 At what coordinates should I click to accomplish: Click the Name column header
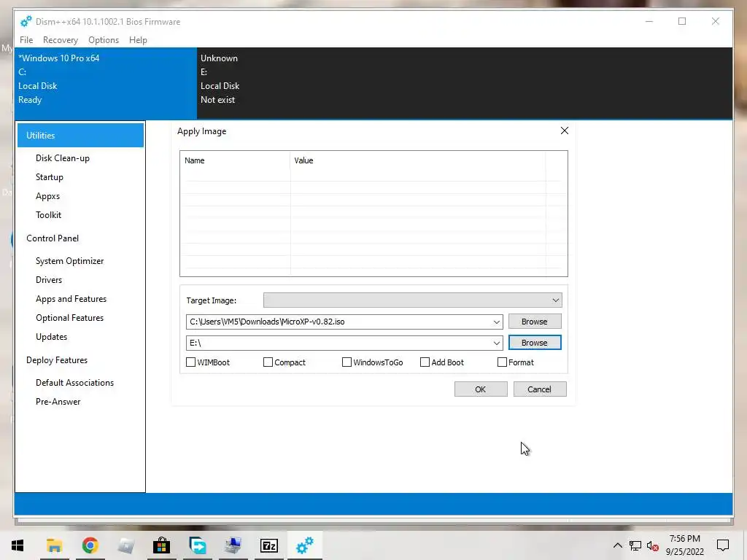(235, 160)
